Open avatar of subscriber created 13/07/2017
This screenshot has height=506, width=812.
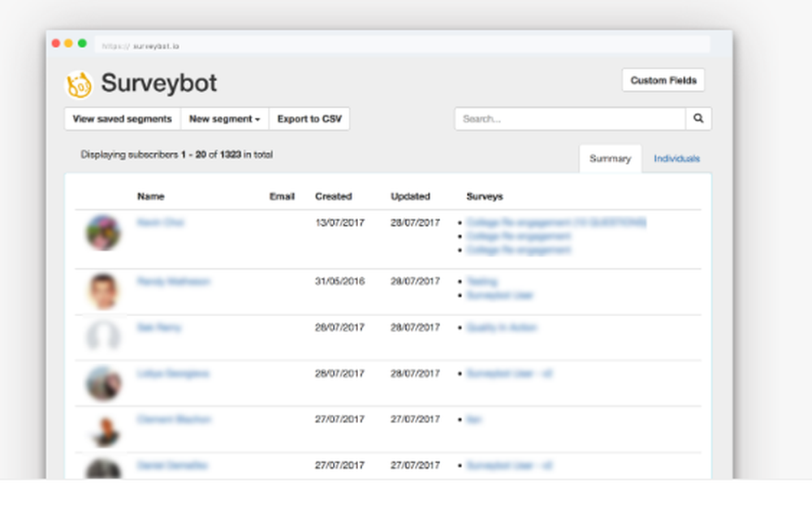[104, 233]
